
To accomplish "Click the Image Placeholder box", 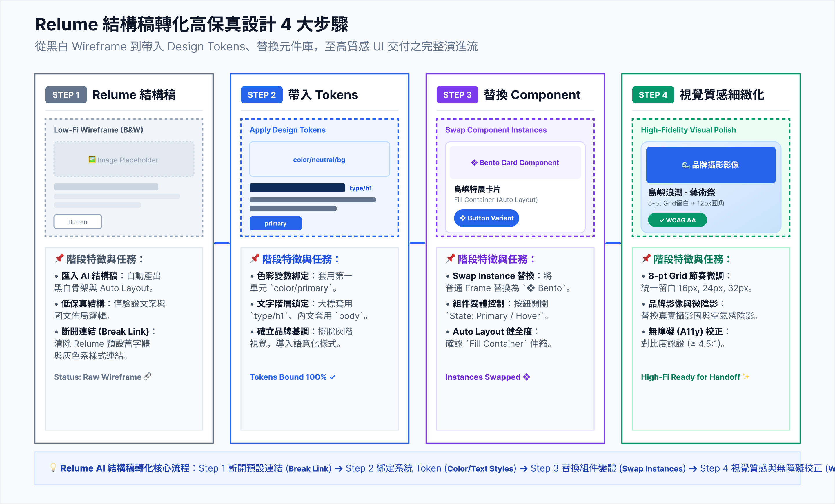I will coord(124,159).
